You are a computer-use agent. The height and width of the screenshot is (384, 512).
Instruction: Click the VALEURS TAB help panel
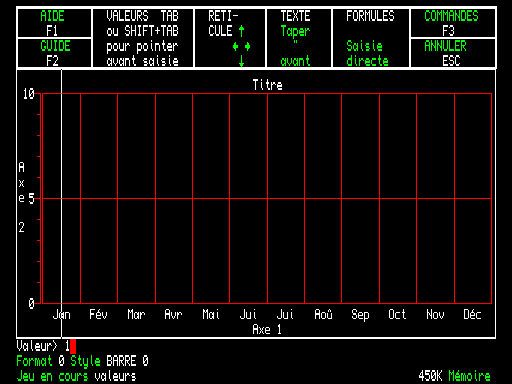coord(143,38)
